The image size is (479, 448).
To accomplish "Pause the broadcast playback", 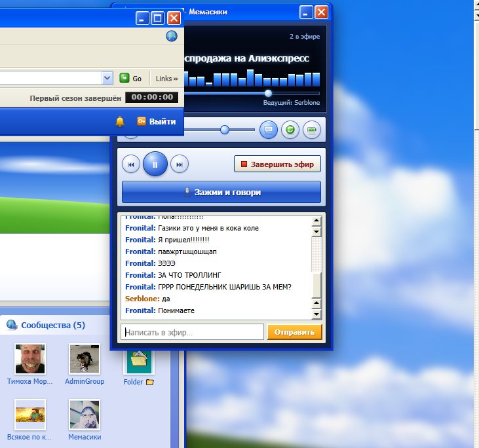I will 155,164.
